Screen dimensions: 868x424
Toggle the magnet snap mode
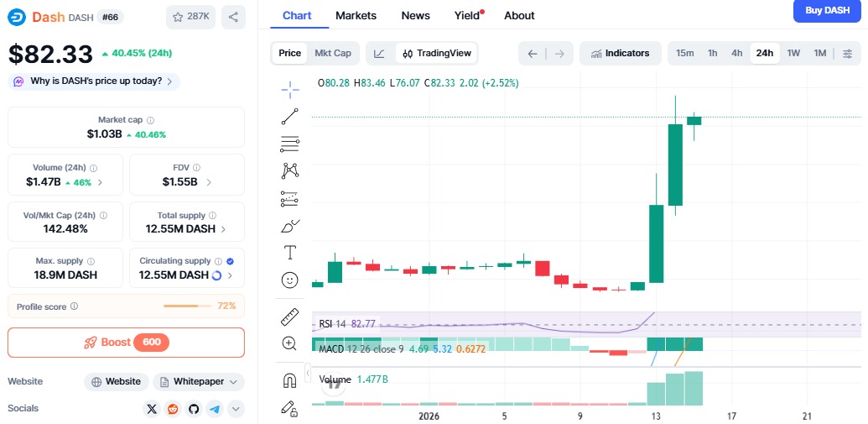pos(290,380)
